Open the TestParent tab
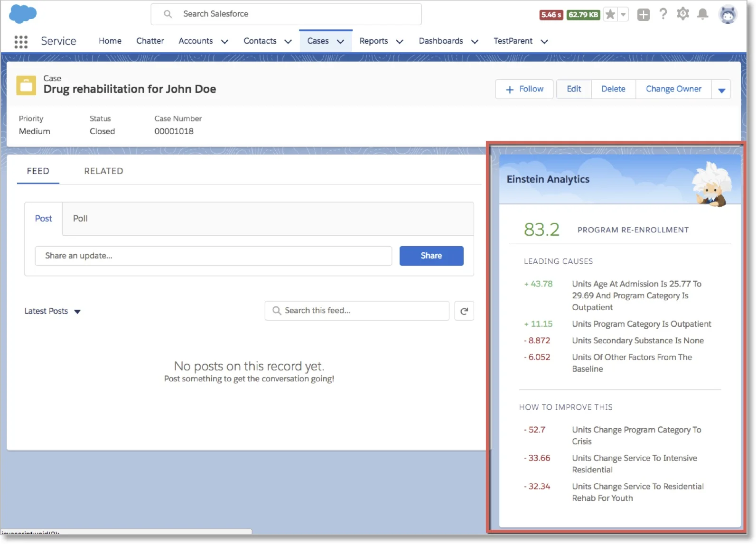The image size is (756, 544). (x=513, y=41)
